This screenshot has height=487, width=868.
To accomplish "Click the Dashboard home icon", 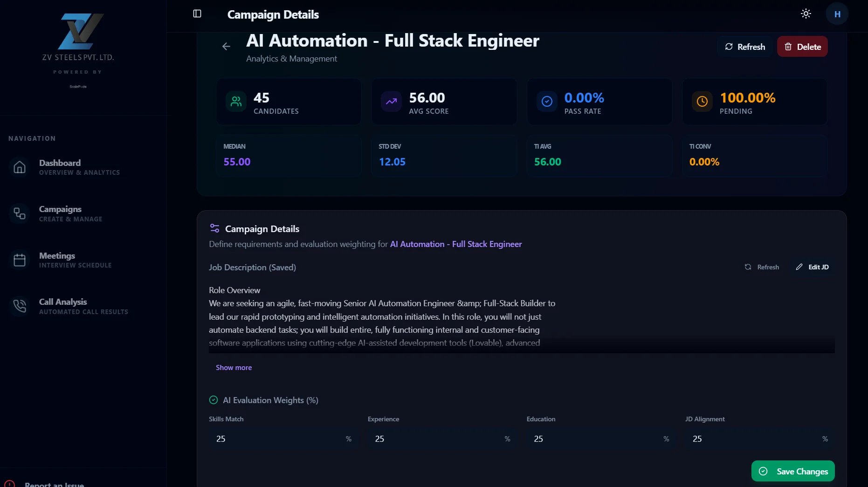I will (20, 167).
